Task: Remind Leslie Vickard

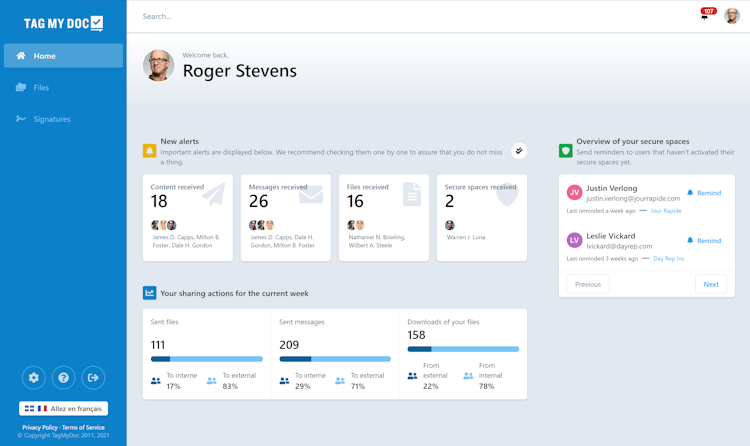Action: pyautogui.click(x=704, y=241)
